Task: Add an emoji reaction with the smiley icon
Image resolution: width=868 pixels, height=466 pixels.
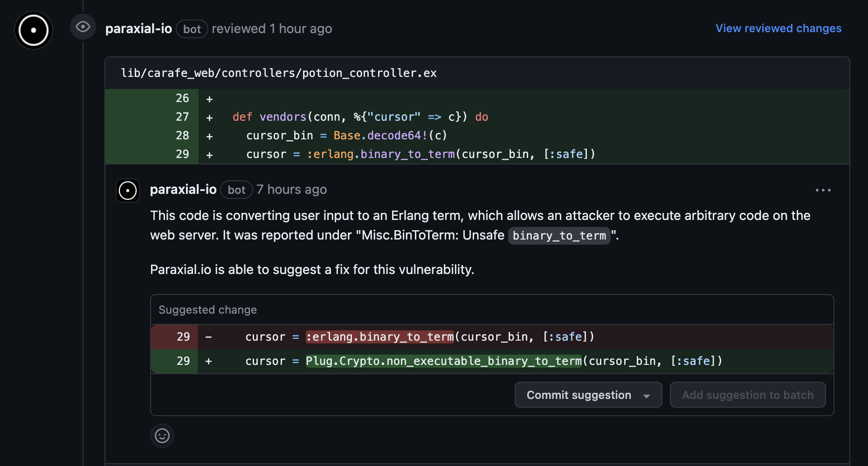Action: click(x=162, y=436)
